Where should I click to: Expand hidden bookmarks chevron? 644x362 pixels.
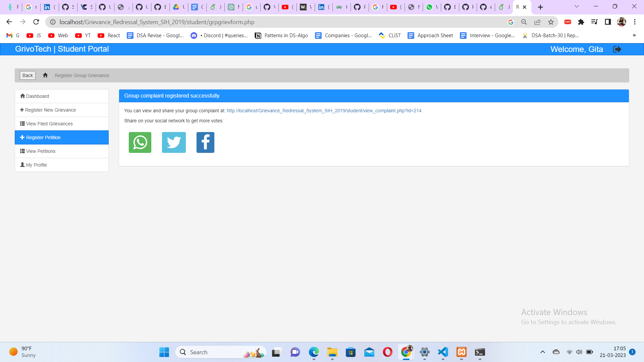click(634, 36)
